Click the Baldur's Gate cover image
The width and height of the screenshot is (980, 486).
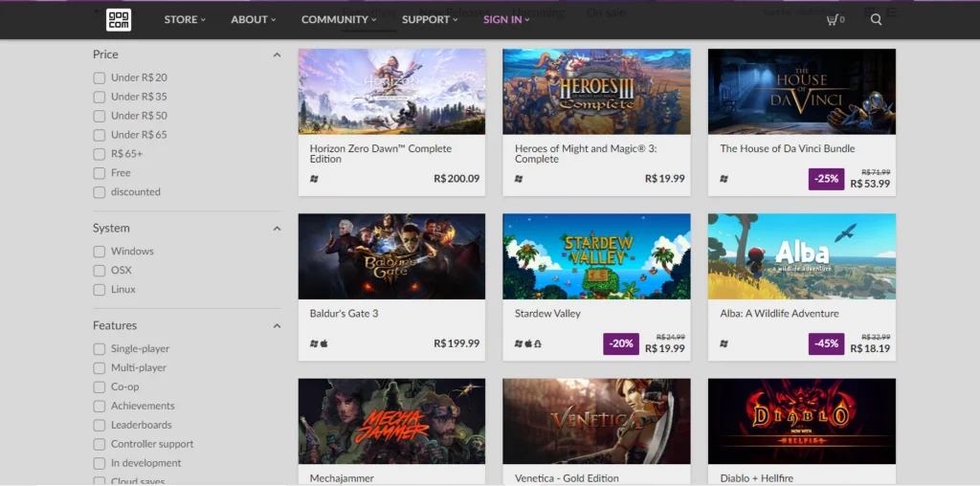coord(391,256)
